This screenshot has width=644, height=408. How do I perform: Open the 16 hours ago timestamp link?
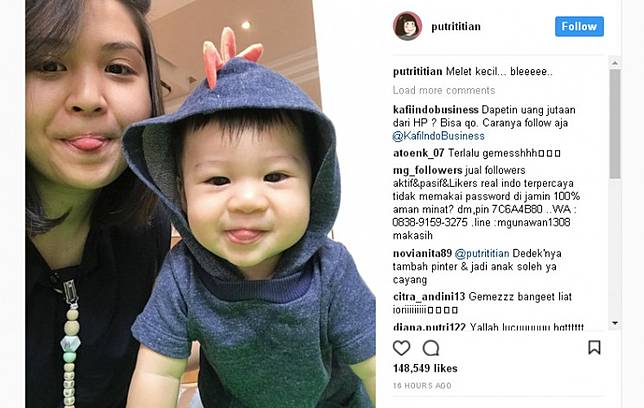(x=422, y=386)
